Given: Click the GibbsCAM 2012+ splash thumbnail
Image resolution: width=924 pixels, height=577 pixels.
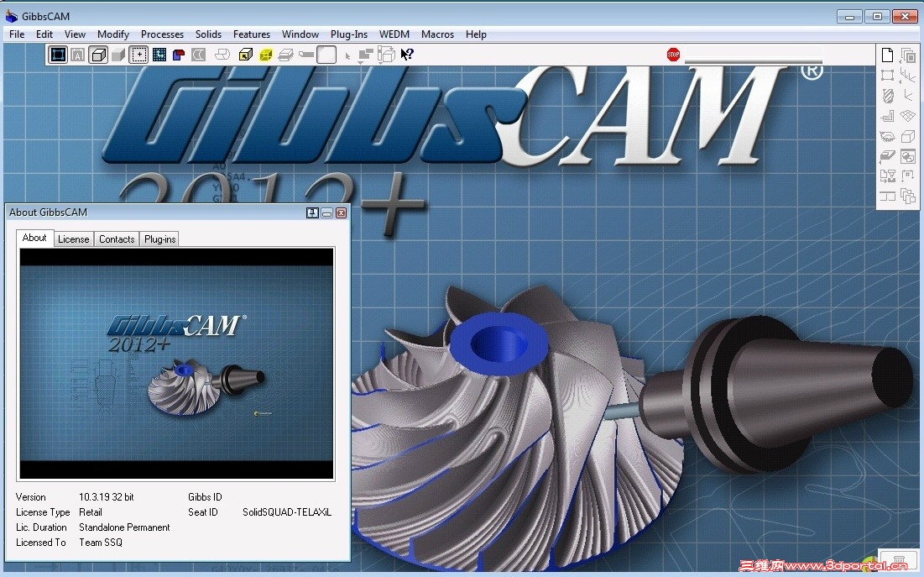Looking at the screenshot, I should pos(177,364).
